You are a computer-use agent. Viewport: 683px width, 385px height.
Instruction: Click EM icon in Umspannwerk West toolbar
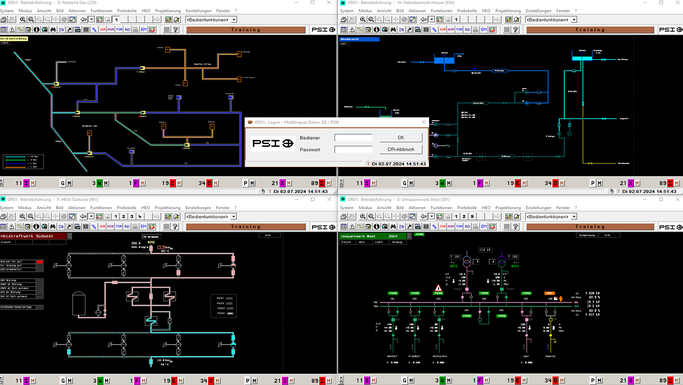[484, 226]
